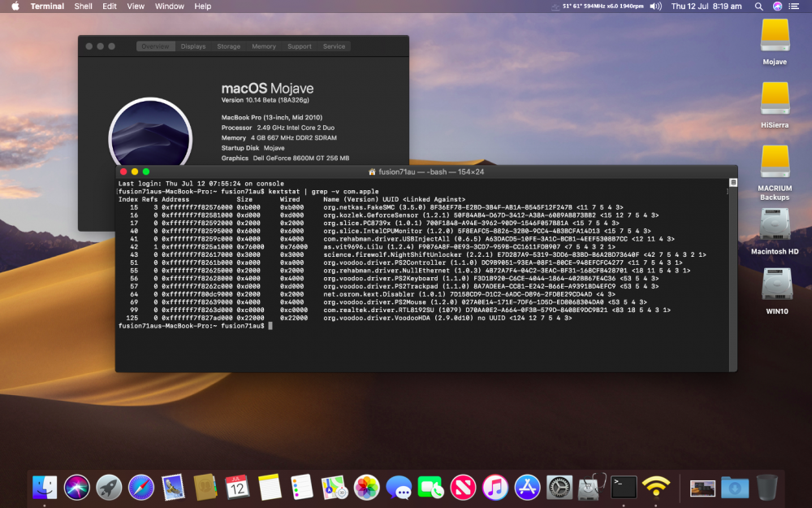Open Notes app in Dock

270,488
